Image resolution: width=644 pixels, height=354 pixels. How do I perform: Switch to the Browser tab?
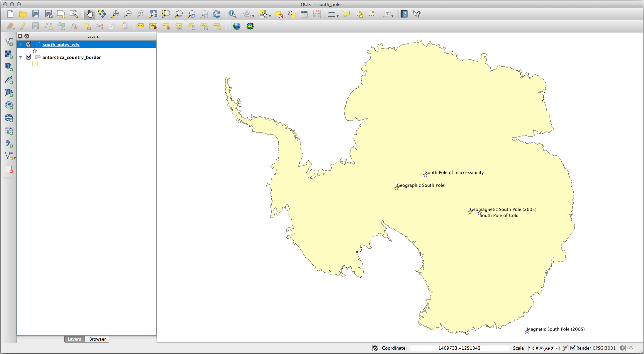coord(97,339)
